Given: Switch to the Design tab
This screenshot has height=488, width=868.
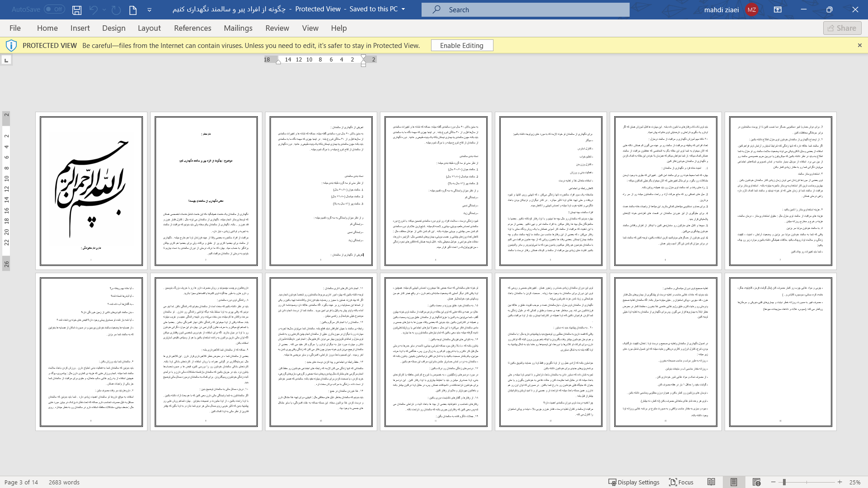Looking at the screenshot, I should tap(114, 28).
